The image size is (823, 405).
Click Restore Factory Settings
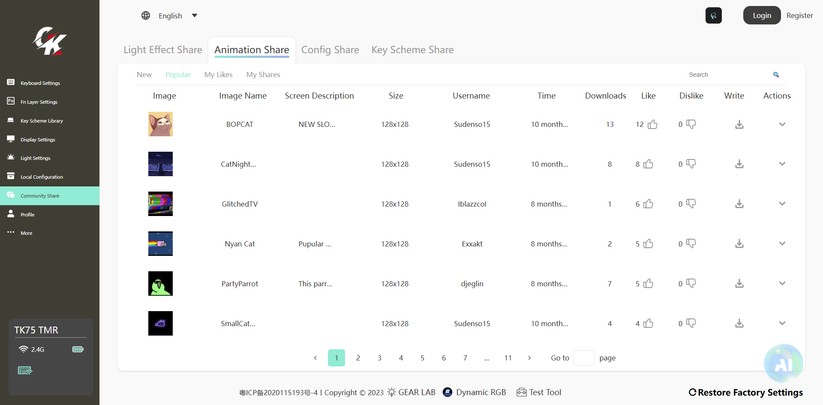(746, 392)
